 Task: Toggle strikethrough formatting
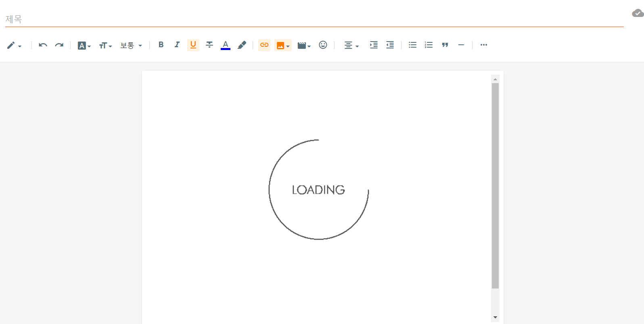209,45
